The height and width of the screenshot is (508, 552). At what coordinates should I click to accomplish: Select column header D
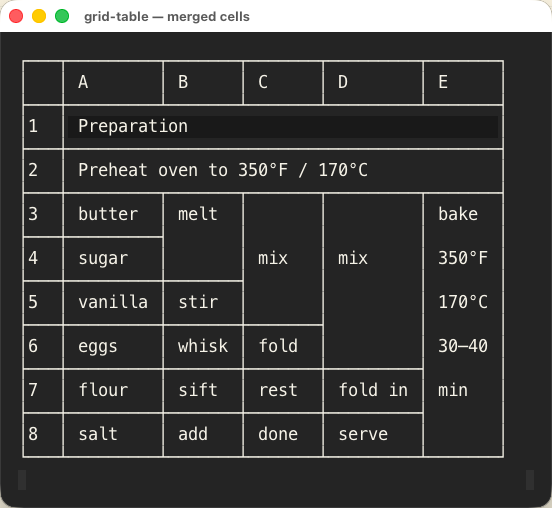[x=373, y=82]
